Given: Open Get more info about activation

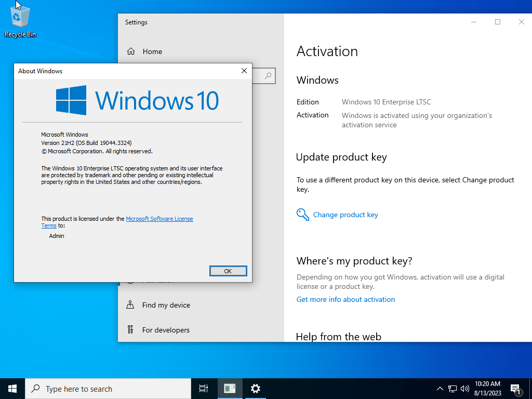Looking at the screenshot, I should click(x=345, y=299).
